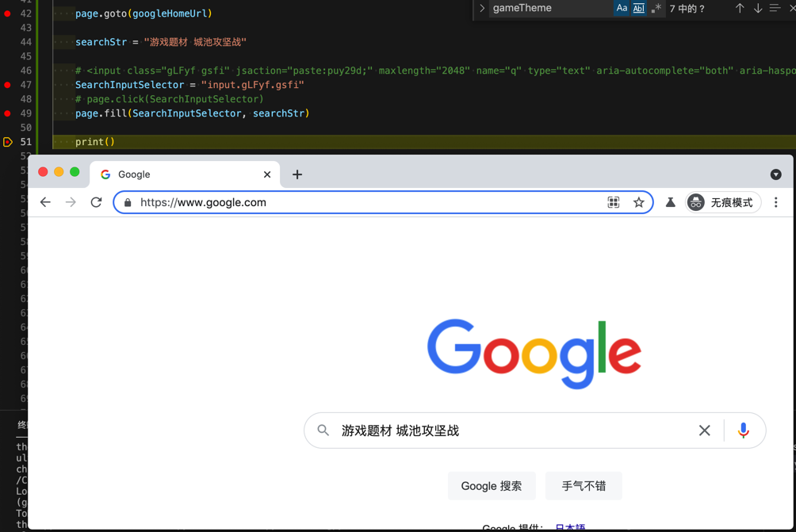Image resolution: width=796 pixels, height=532 pixels.
Task: Click the address bar URL
Action: click(x=203, y=202)
